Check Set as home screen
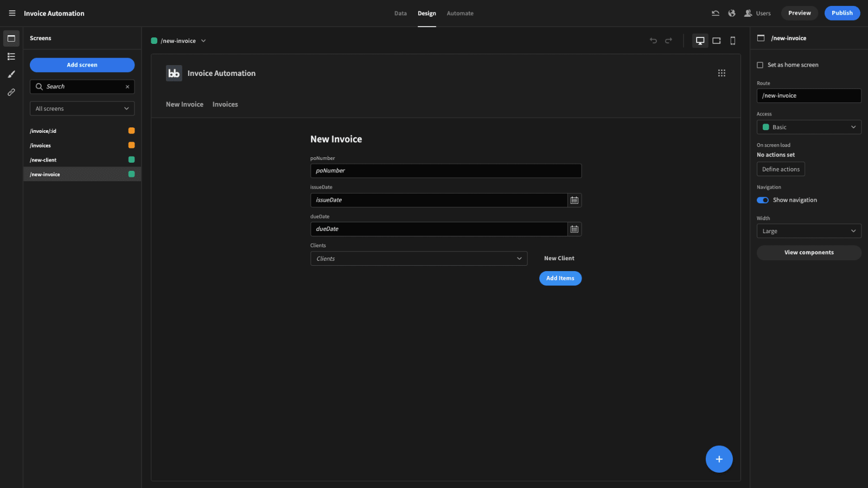Screen dimensions: 868x488 click(x=760, y=65)
